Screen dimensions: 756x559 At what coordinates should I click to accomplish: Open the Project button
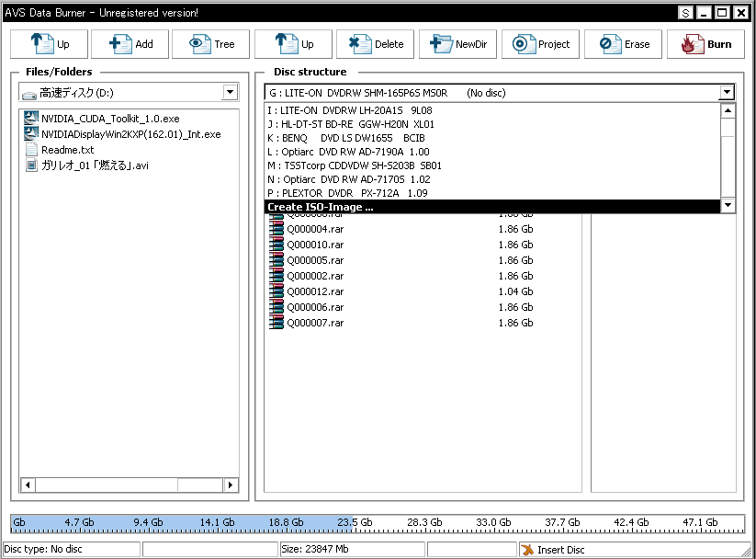pyautogui.click(x=540, y=44)
